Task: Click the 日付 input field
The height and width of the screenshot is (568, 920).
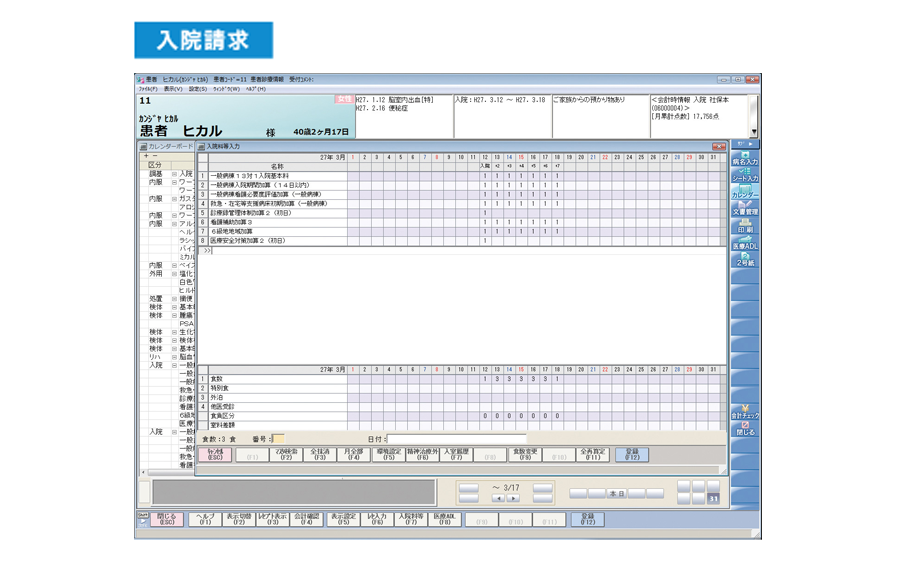Action: [455, 439]
